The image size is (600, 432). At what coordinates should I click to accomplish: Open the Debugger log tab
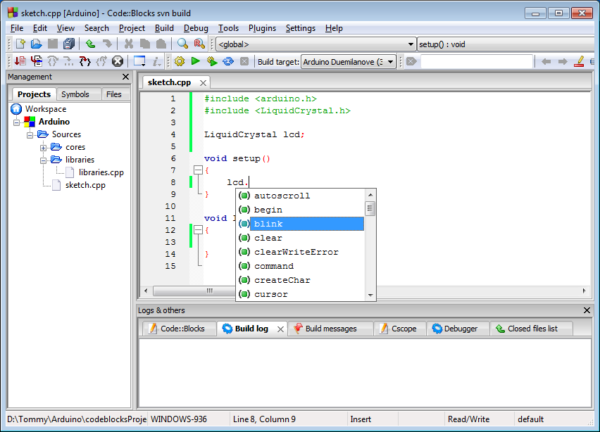point(460,329)
